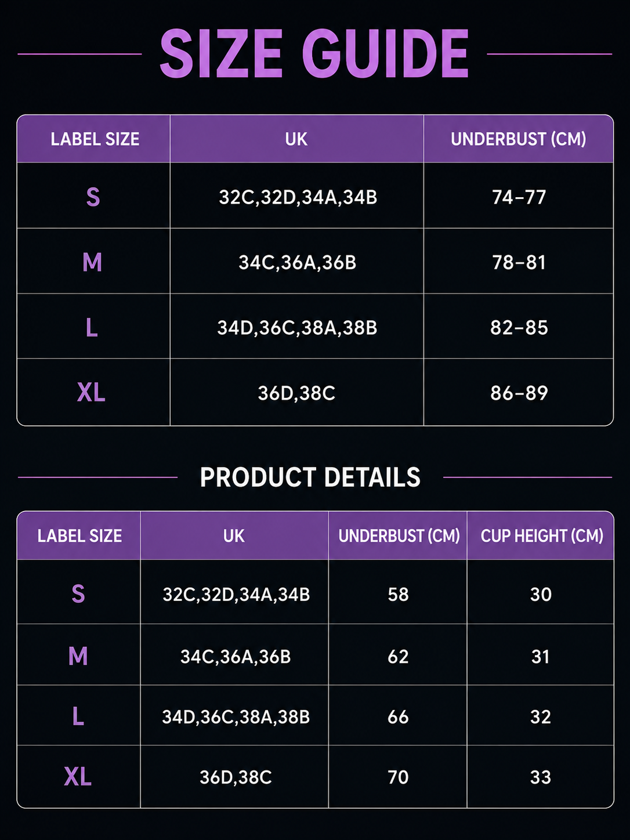Click the 74-77 underbust value
630x840 pixels.
519,197
